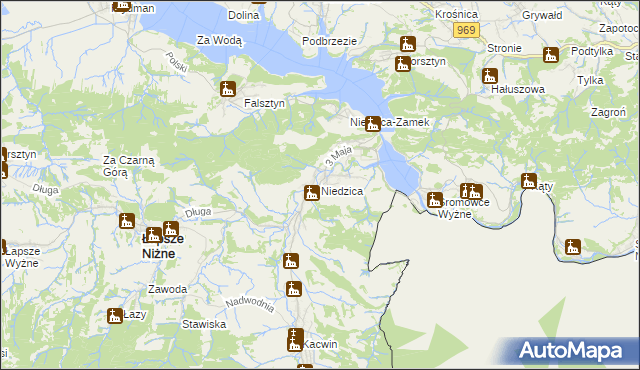
Task: Click the Zawoda place label
Action: (x=167, y=290)
